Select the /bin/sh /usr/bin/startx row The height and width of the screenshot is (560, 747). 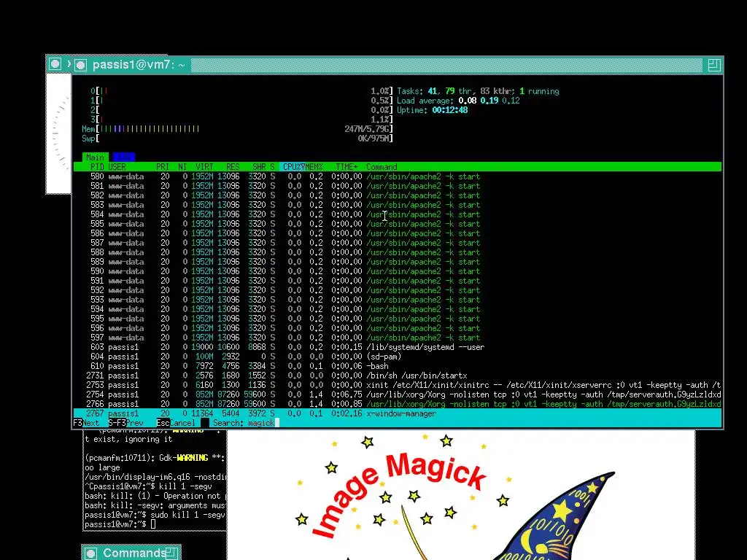click(x=398, y=376)
